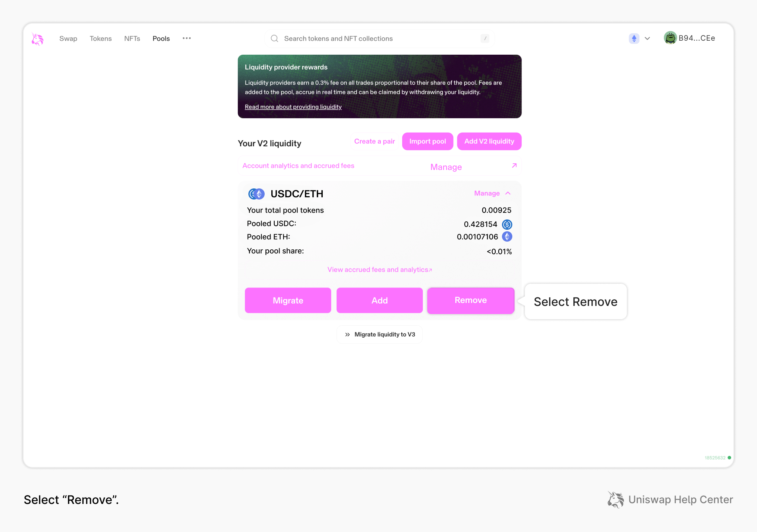Click Migrate liquidity to V3 button
This screenshot has width=757, height=532.
[x=380, y=334]
